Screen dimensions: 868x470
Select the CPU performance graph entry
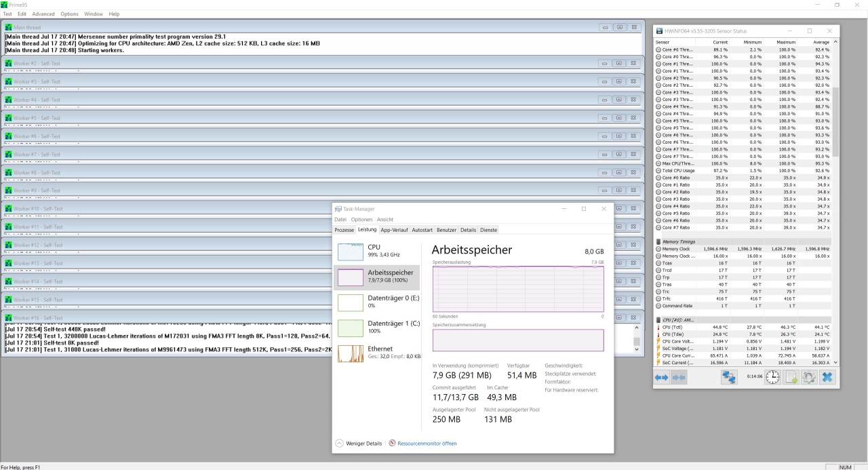pos(377,251)
